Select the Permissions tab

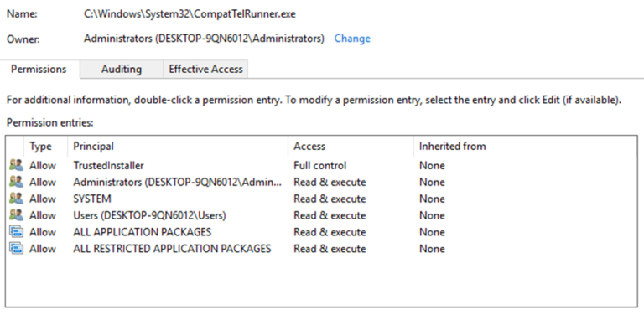(39, 69)
